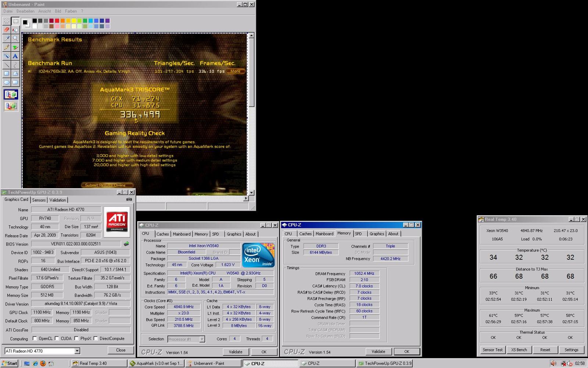The width and height of the screenshot is (588, 368).
Task: Open the Processor #1 selection dropdown
Action: tap(202, 339)
